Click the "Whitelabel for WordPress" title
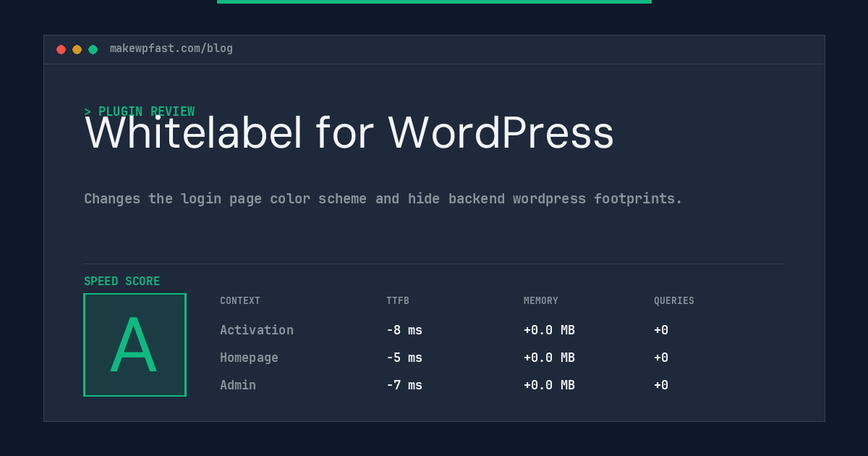 (x=349, y=133)
